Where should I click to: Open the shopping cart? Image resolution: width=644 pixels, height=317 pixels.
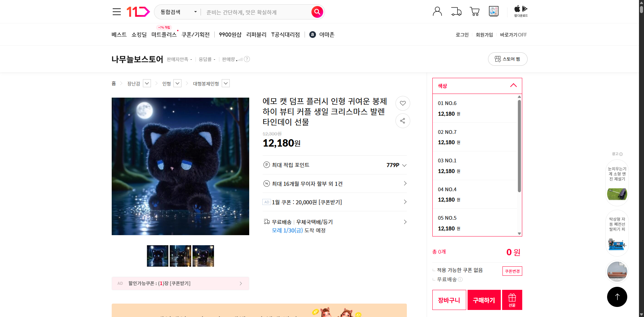click(x=474, y=11)
